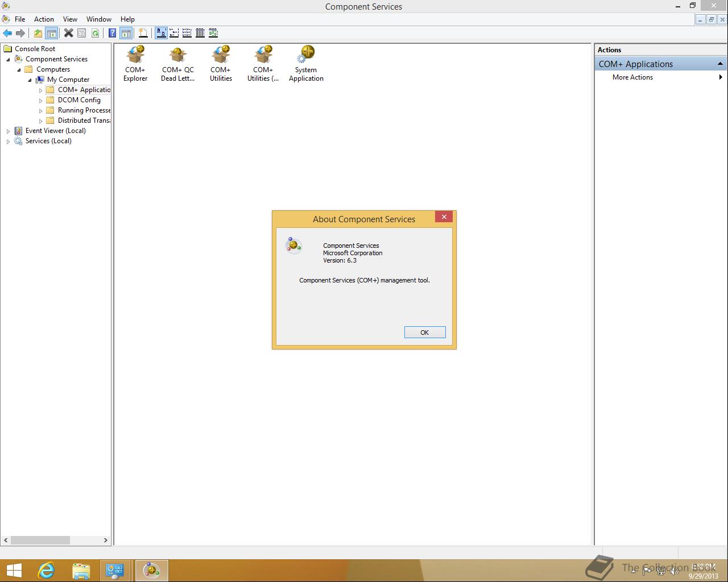Open the Window menu

pos(99,19)
